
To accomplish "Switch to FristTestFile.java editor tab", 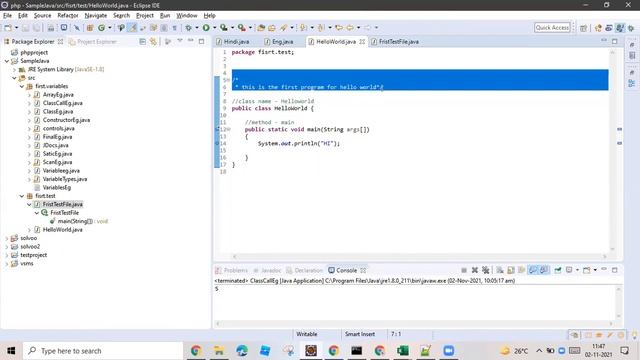I will 395,42.
